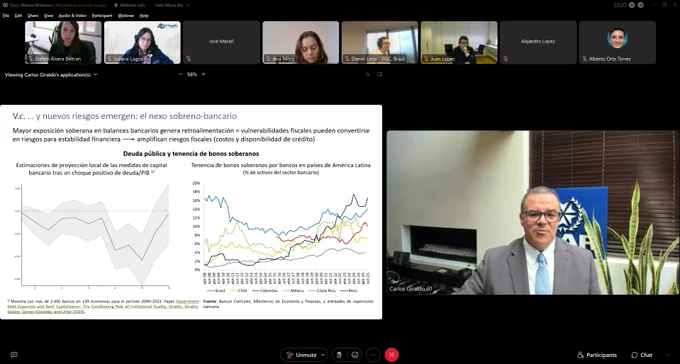Click muted mic icon on Juan Lopez tile

[x=426, y=59]
